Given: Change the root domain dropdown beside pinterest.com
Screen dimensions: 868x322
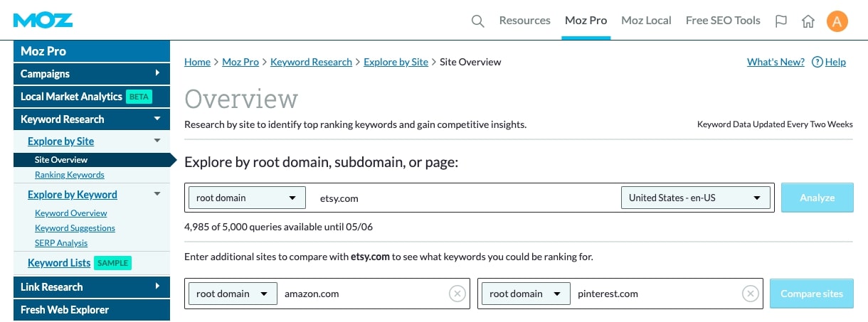Looking at the screenshot, I should [x=526, y=294].
